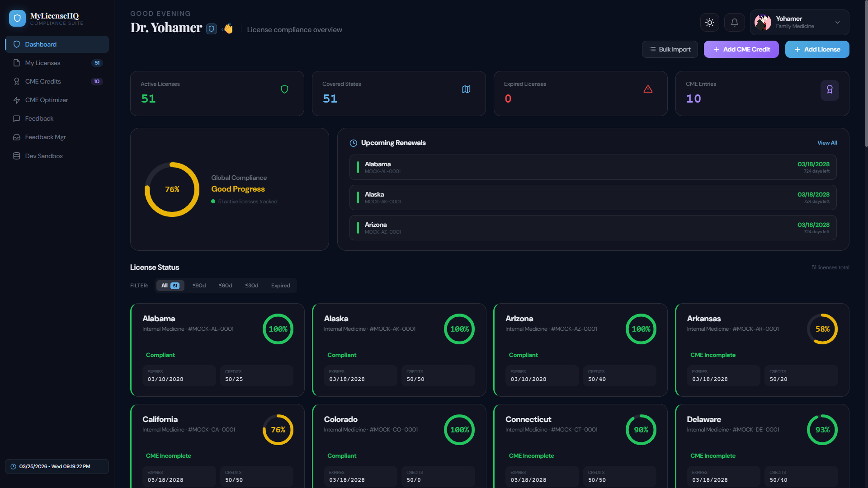Open notifications bell icon
868x488 pixels.
[734, 23]
